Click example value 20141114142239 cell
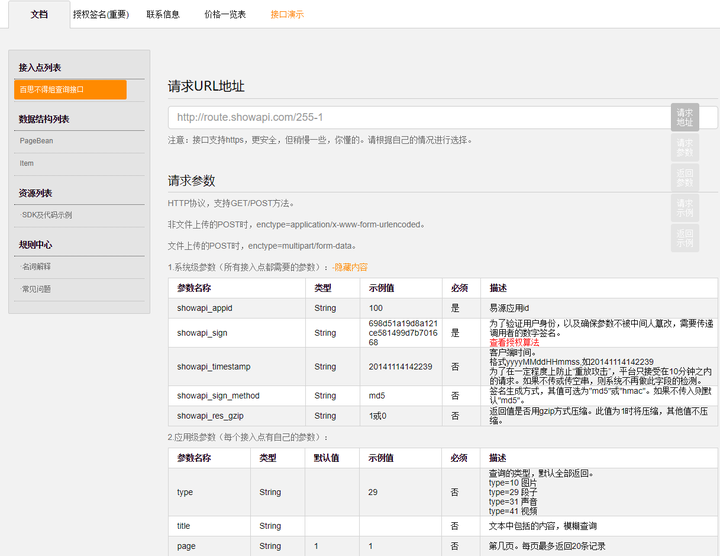 (401, 366)
